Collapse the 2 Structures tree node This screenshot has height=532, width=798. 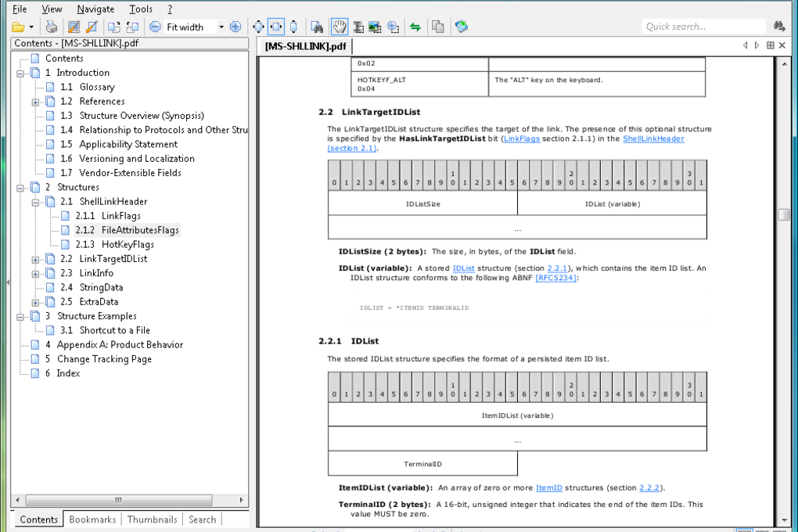tap(20, 188)
